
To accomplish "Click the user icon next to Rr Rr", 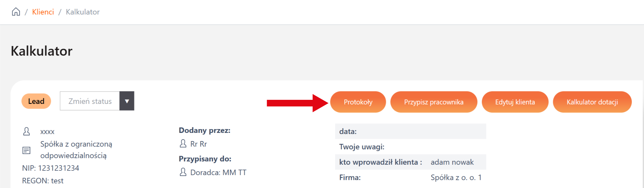I will click(183, 144).
